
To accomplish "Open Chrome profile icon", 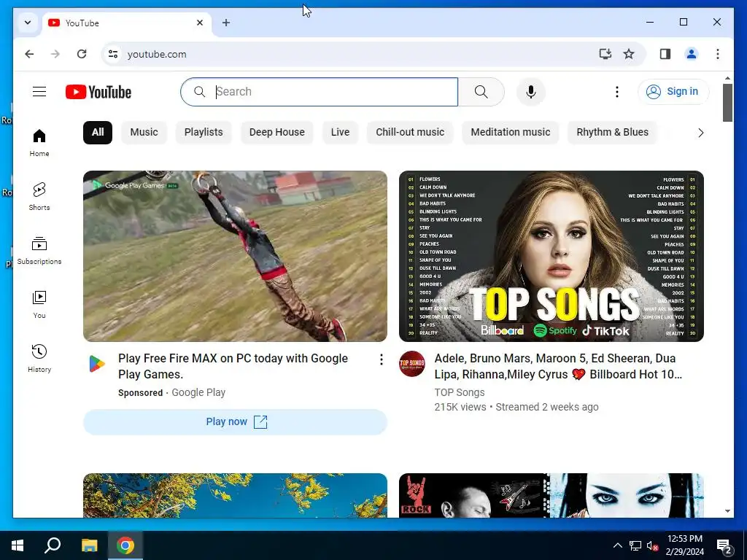I will [x=692, y=54].
